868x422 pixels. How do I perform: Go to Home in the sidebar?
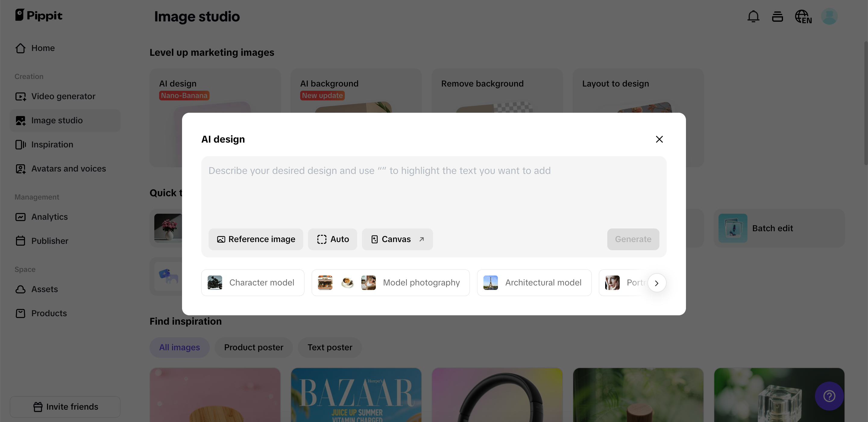pos(65,48)
